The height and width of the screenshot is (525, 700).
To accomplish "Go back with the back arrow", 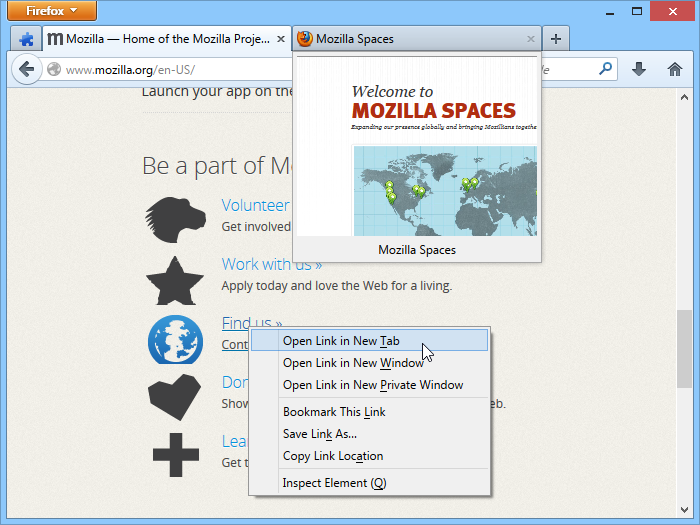I will [27, 69].
